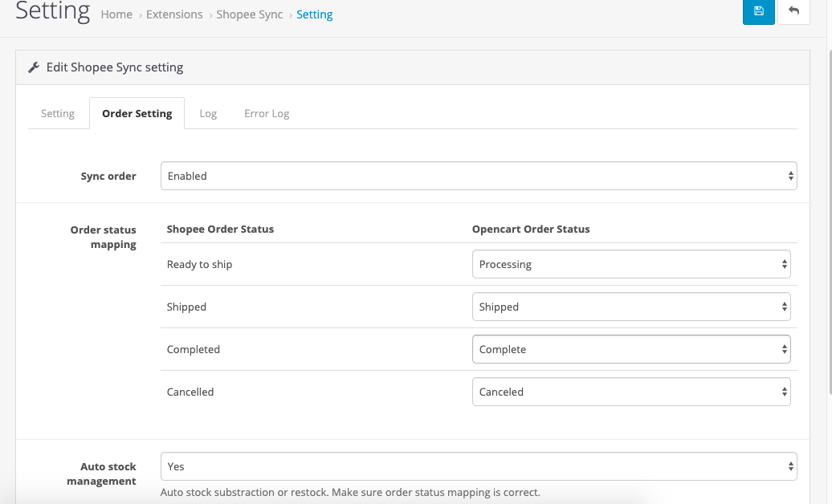The image size is (832, 504).
Task: Open Extensions breadcrumb link
Action: click(174, 14)
